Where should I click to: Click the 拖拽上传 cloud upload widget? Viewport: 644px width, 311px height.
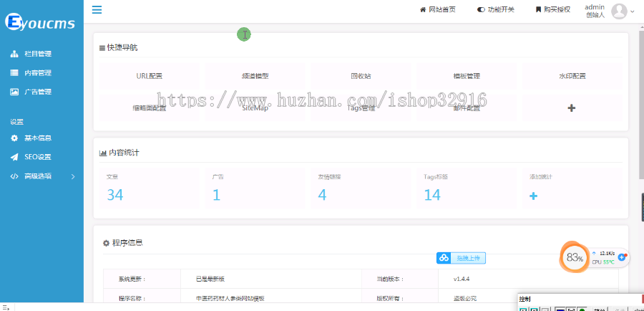pos(462,258)
